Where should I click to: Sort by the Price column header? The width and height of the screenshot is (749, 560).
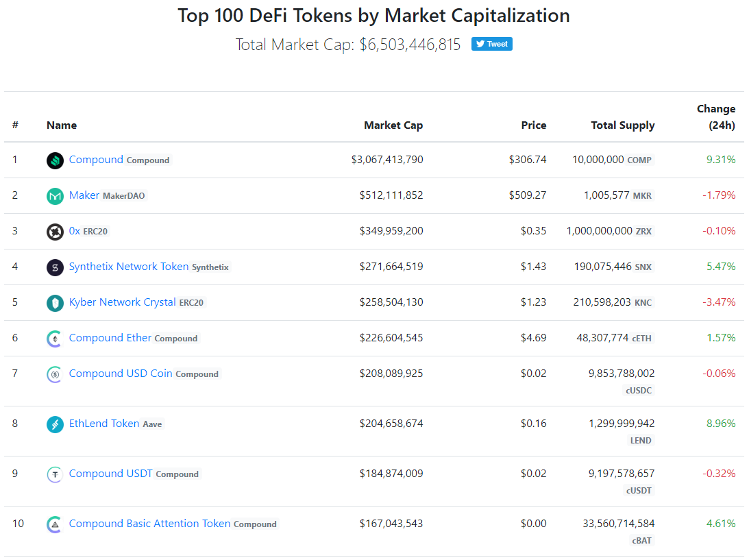pyautogui.click(x=534, y=125)
